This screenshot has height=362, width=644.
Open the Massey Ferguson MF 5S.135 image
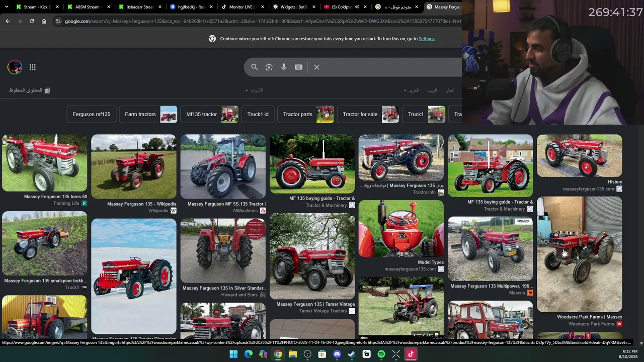point(223,166)
